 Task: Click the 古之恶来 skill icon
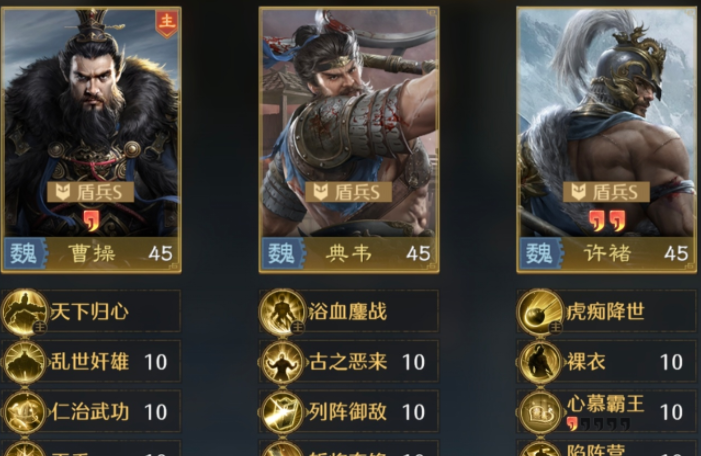coord(283,362)
